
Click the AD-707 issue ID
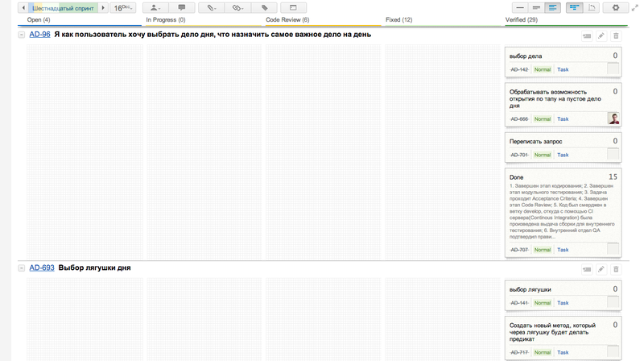(519, 250)
